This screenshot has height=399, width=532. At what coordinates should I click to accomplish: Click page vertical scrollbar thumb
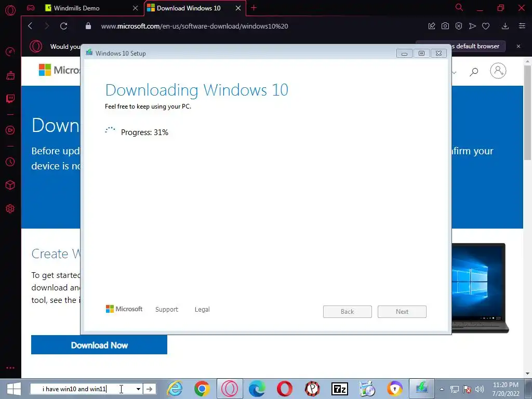click(527, 112)
